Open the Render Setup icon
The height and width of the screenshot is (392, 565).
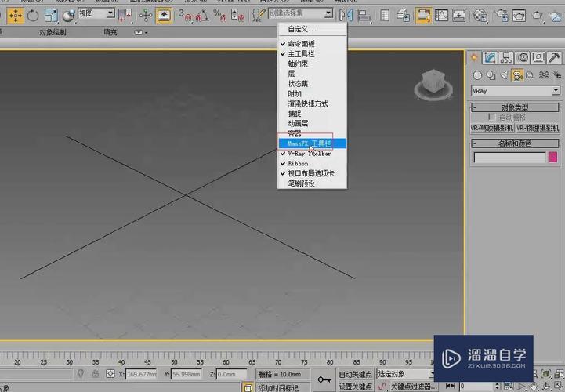[x=501, y=16]
